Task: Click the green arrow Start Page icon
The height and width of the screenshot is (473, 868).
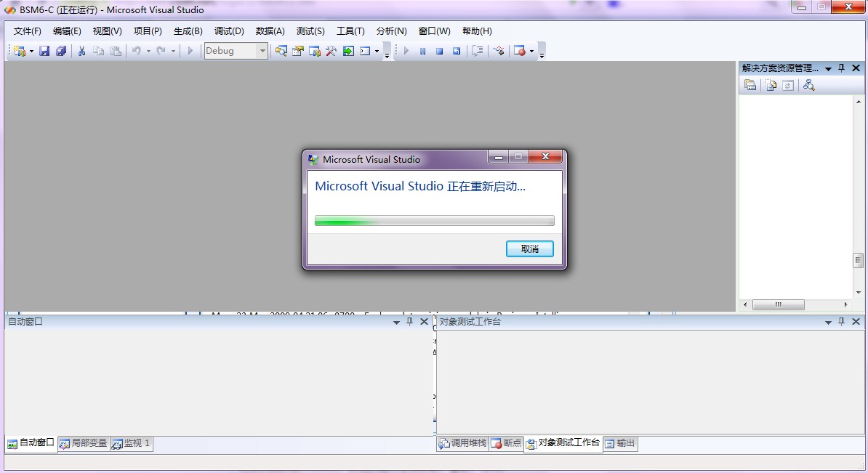Action: tap(348, 51)
